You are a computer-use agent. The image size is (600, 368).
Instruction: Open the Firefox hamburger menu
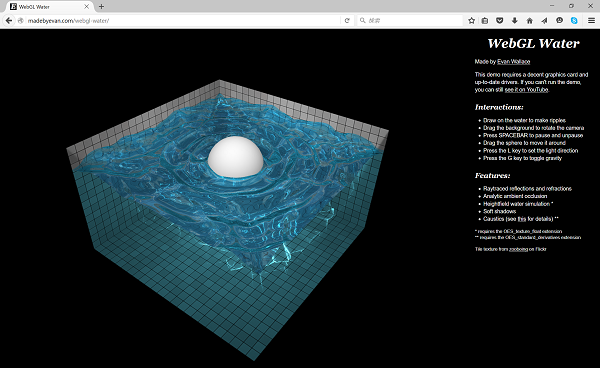(x=591, y=21)
